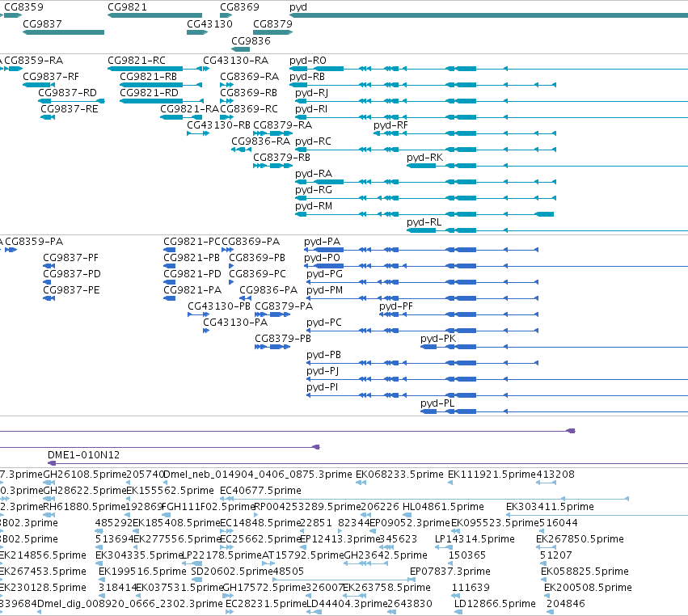Click transcript CG8379-RA label
Image resolution: width=688 pixels, height=616 pixels.
pos(283,125)
